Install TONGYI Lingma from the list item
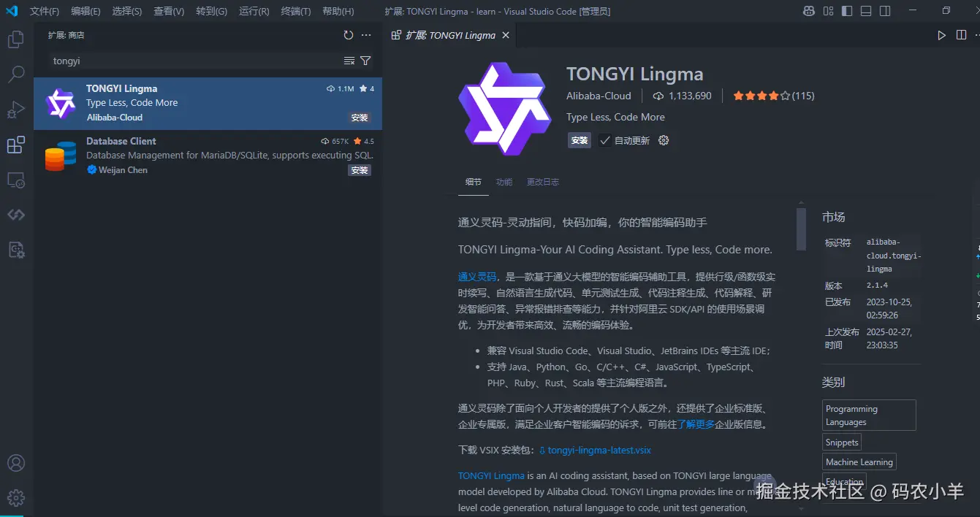This screenshot has height=517, width=980. coord(360,118)
